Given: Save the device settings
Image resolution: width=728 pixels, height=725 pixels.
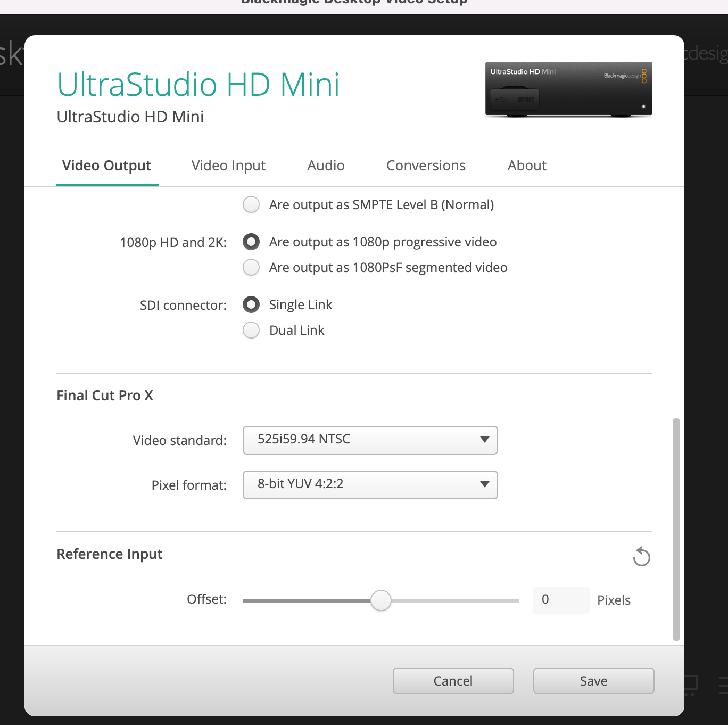Looking at the screenshot, I should (594, 681).
